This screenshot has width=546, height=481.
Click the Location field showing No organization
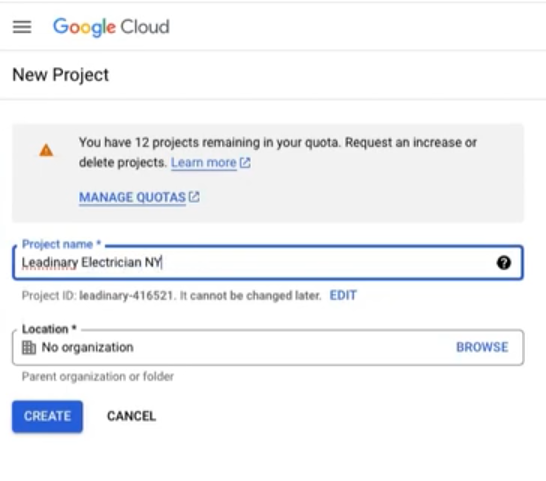pyautogui.click(x=268, y=347)
